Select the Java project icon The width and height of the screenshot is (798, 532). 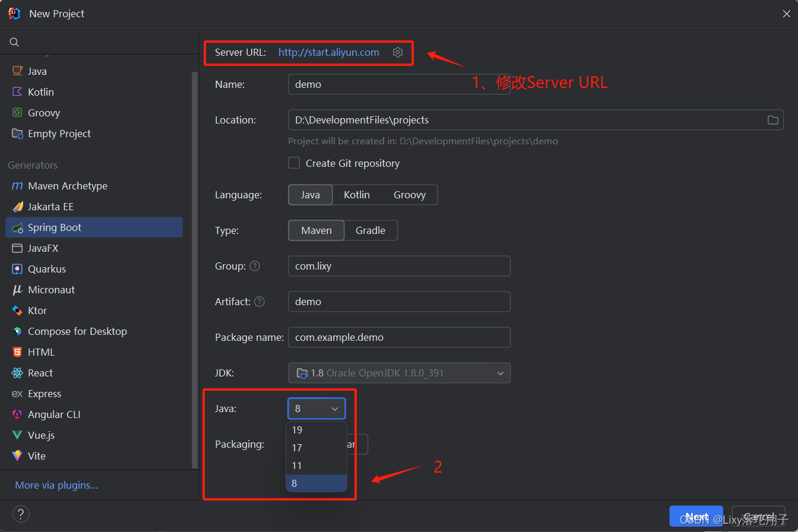tap(17, 71)
